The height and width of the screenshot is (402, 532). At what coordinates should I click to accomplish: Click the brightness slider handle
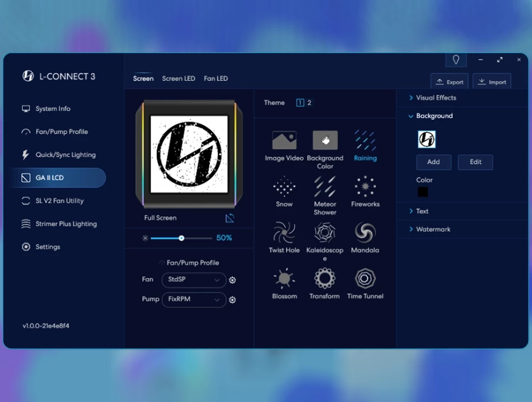point(182,238)
